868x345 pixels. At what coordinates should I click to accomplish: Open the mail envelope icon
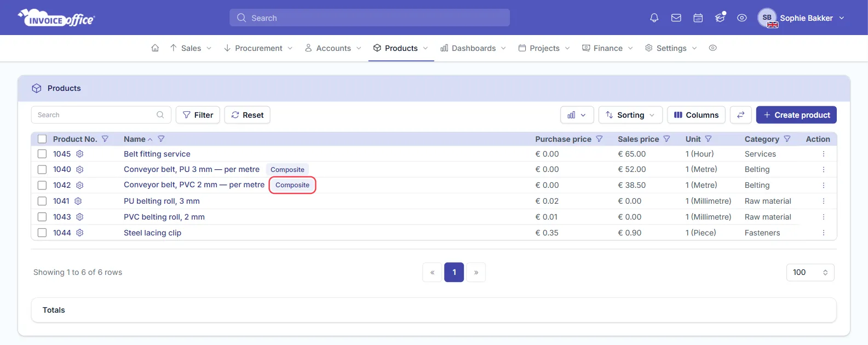point(676,18)
